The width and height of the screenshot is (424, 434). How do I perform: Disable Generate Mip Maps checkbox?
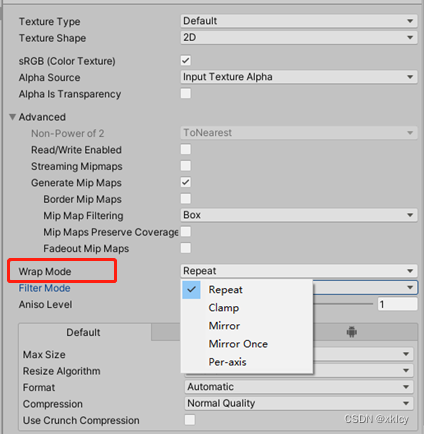(186, 182)
